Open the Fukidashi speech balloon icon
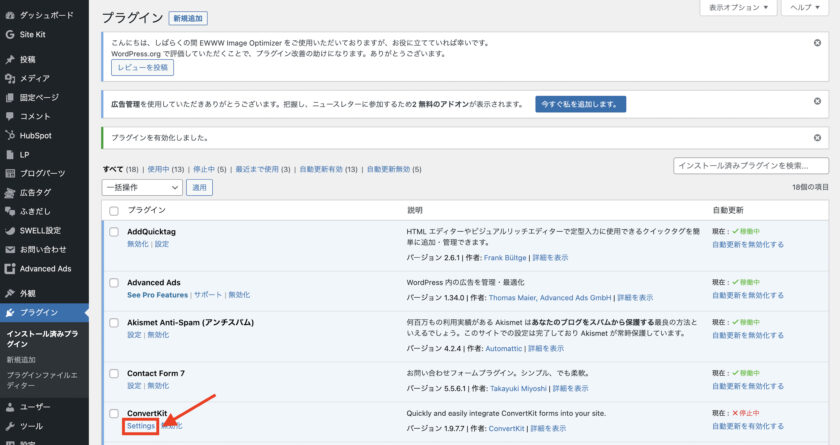The height and width of the screenshot is (445, 840). (x=10, y=212)
